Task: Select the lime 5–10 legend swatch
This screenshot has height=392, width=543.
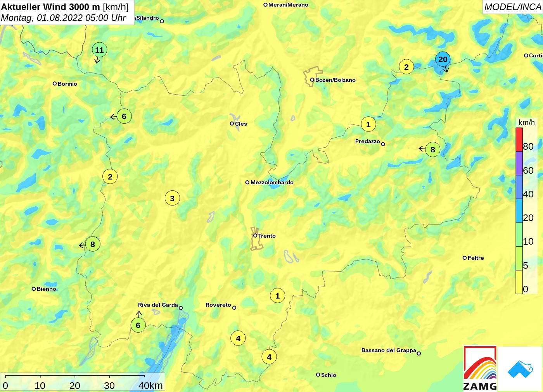Action: click(519, 258)
